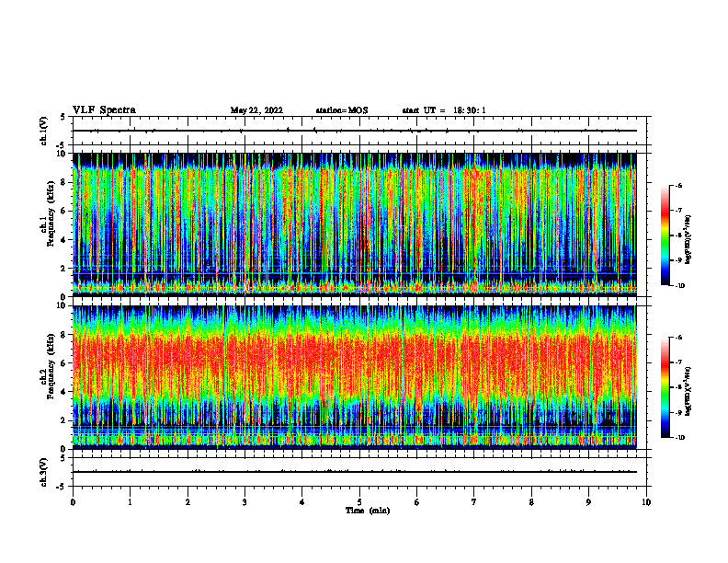Click time axis tick label "3"
The image size is (728, 563).
(x=245, y=502)
